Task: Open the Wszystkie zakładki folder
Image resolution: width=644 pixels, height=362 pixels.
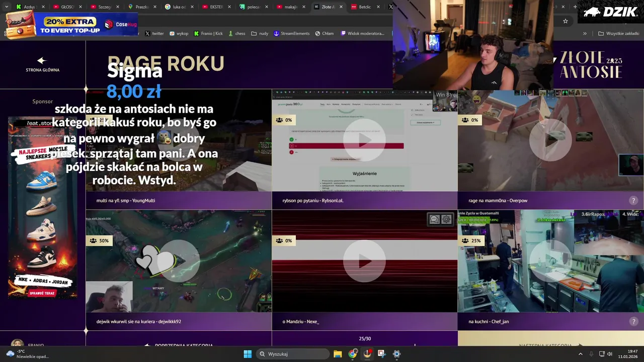Action: click(618, 34)
